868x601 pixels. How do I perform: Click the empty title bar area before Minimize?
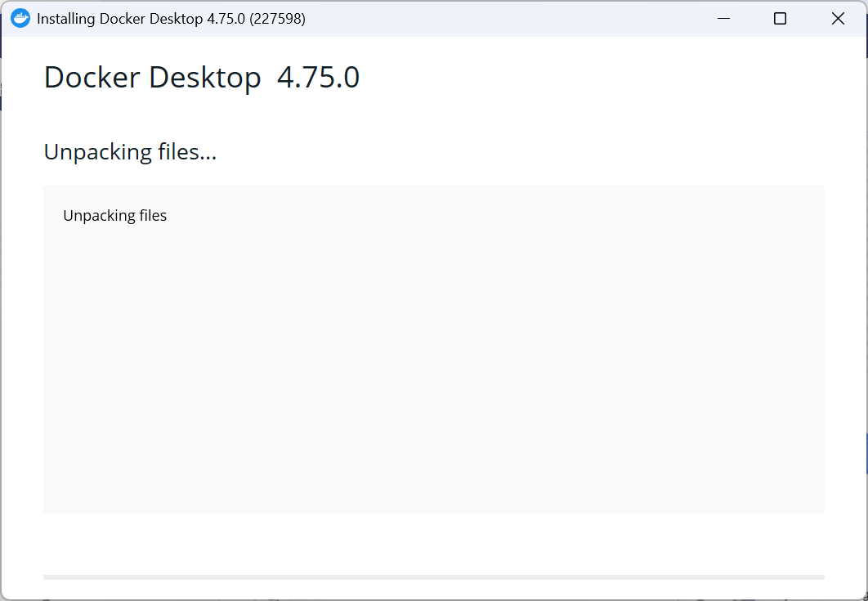point(499,18)
